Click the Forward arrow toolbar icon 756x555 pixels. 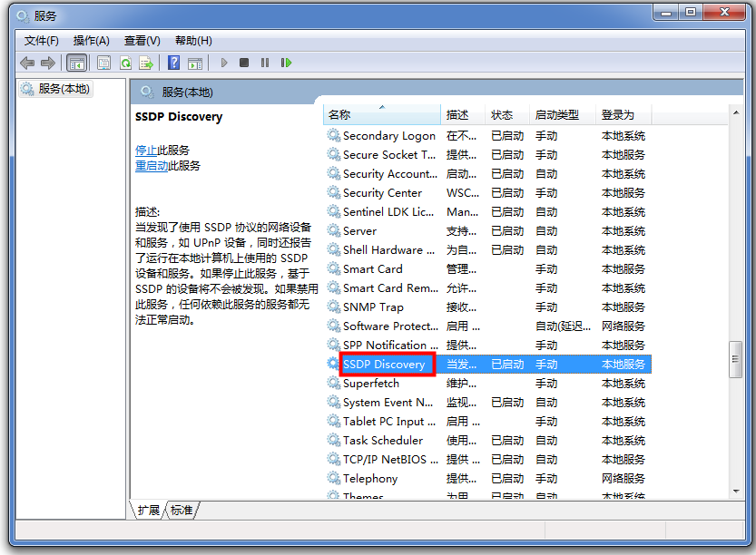(x=48, y=63)
